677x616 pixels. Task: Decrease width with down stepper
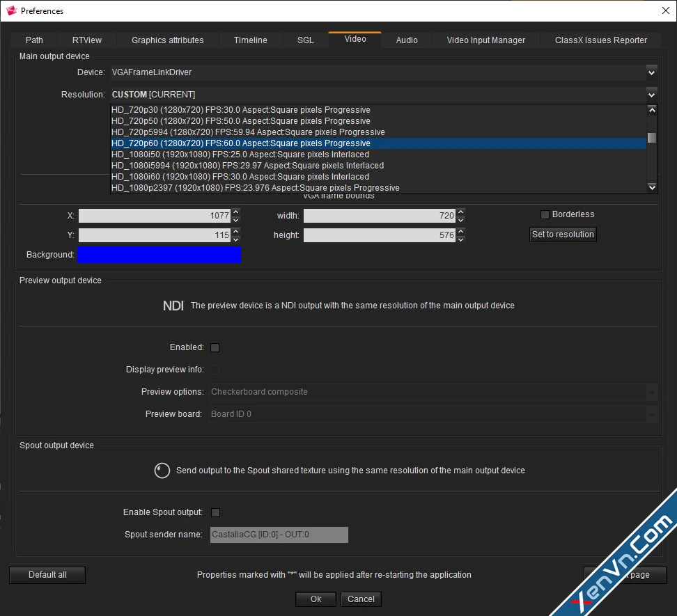click(x=460, y=219)
